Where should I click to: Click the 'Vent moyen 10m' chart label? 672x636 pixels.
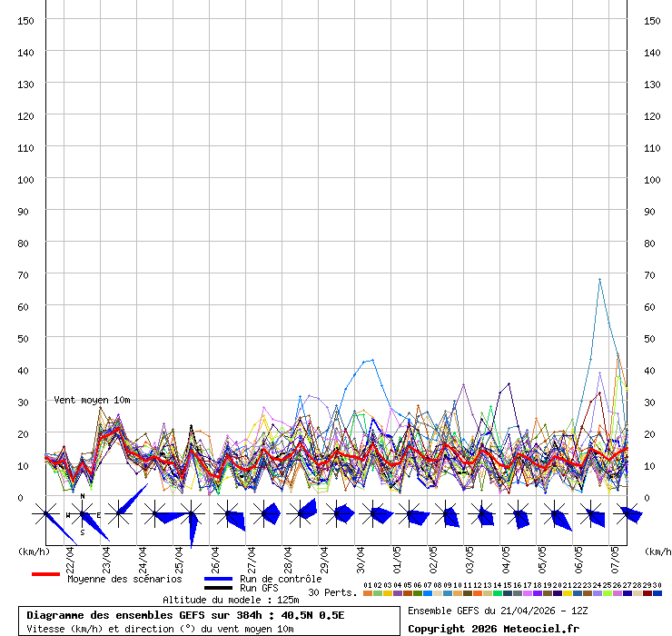[x=92, y=400]
